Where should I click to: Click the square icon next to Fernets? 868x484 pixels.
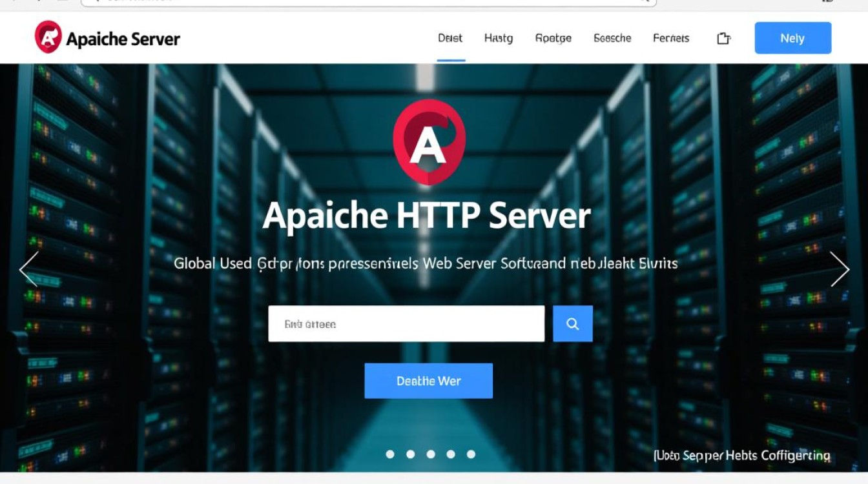pyautogui.click(x=723, y=38)
